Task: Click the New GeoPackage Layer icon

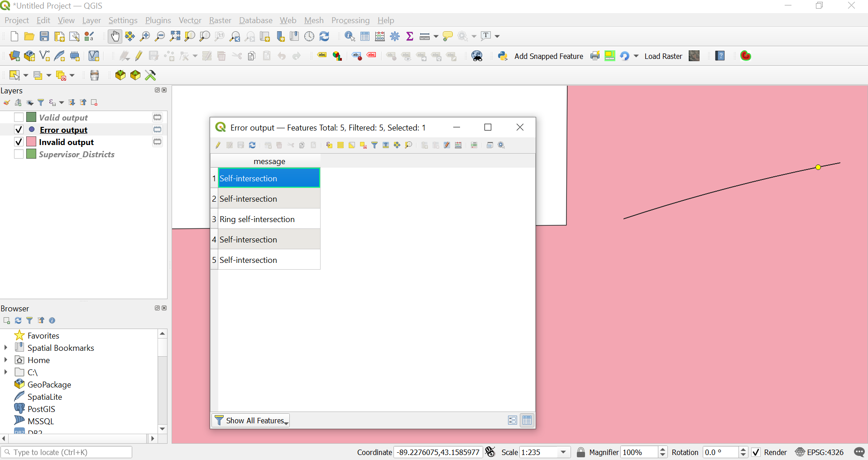Action: (x=29, y=56)
